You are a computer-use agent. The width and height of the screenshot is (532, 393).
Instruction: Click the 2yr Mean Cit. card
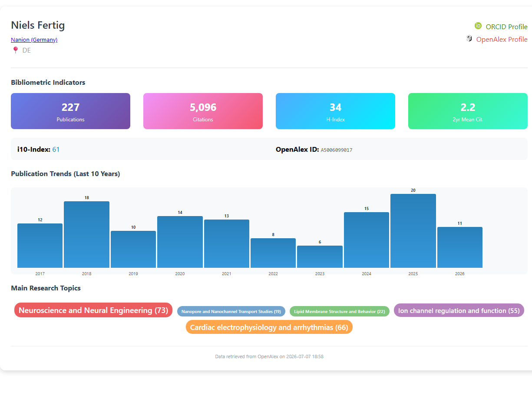tap(468, 111)
